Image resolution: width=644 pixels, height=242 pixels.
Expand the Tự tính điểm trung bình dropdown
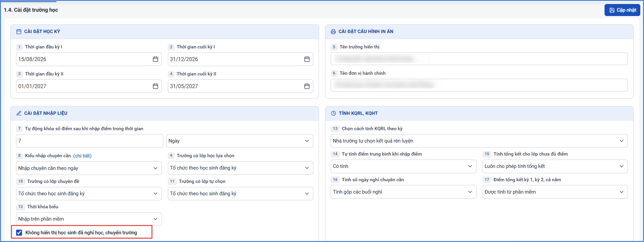404,166
